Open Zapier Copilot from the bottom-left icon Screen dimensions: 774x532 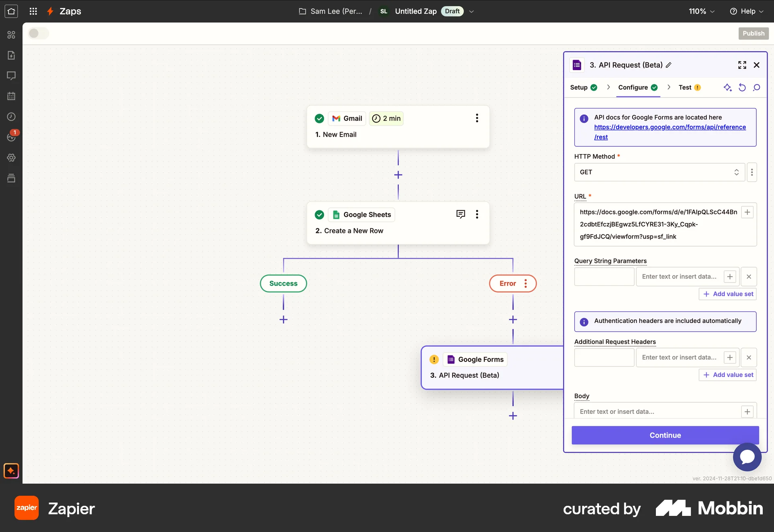11,471
